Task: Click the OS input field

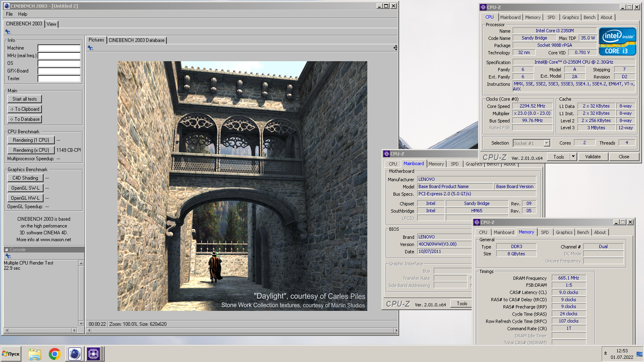Action: coord(59,63)
